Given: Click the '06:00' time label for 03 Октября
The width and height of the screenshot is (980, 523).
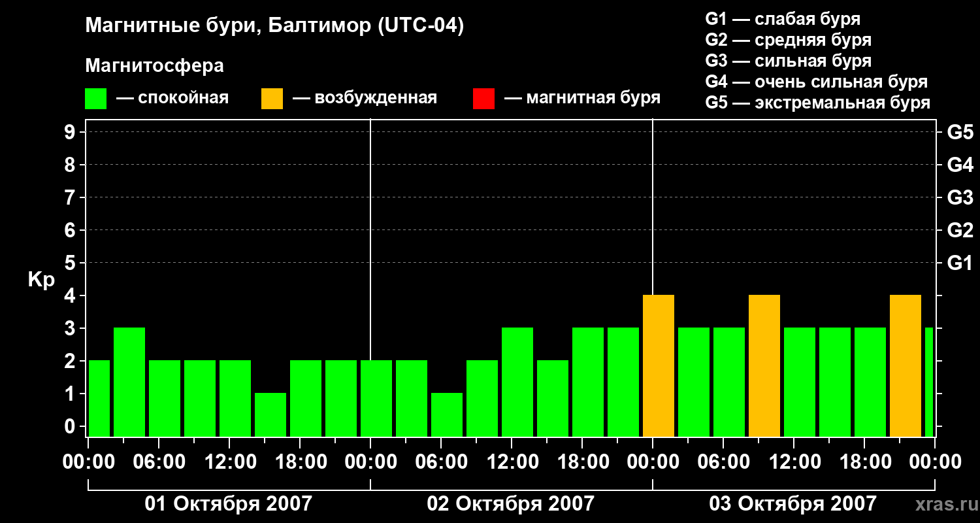Looking at the screenshot, I should pyautogui.click(x=723, y=462).
